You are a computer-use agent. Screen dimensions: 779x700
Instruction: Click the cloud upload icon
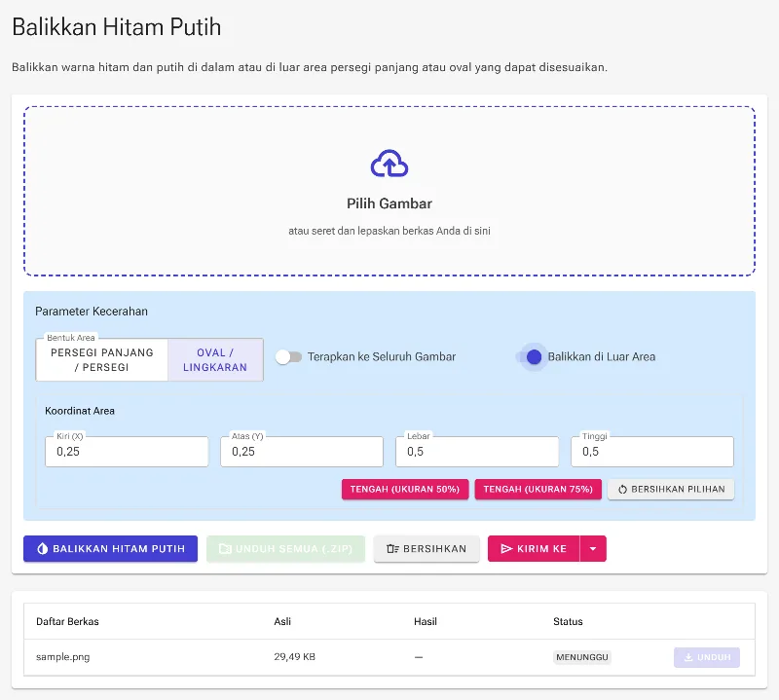[389, 164]
